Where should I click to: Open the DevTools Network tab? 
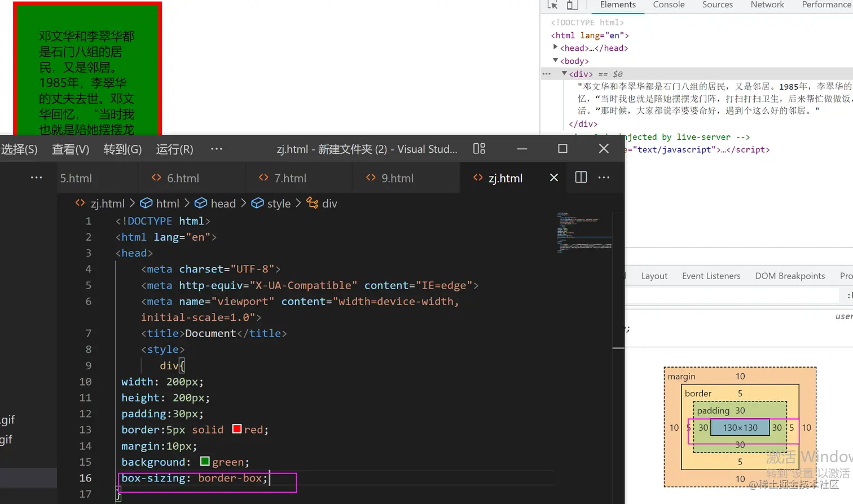click(x=767, y=5)
